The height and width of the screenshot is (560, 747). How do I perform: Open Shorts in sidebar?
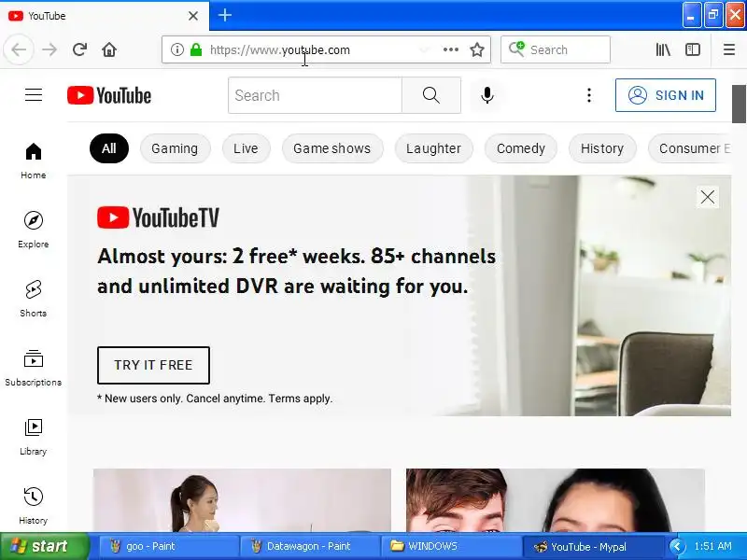(34, 299)
